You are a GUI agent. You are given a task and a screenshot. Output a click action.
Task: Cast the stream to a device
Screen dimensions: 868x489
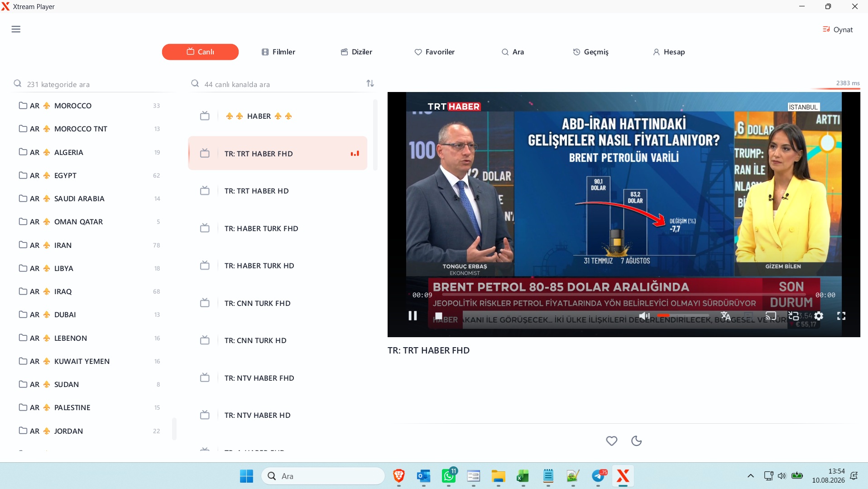[x=771, y=316]
